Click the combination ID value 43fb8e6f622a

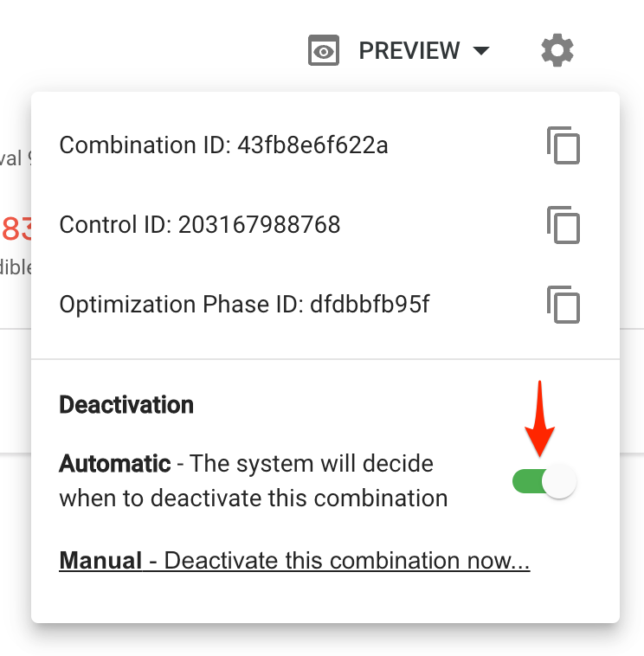[x=312, y=145]
